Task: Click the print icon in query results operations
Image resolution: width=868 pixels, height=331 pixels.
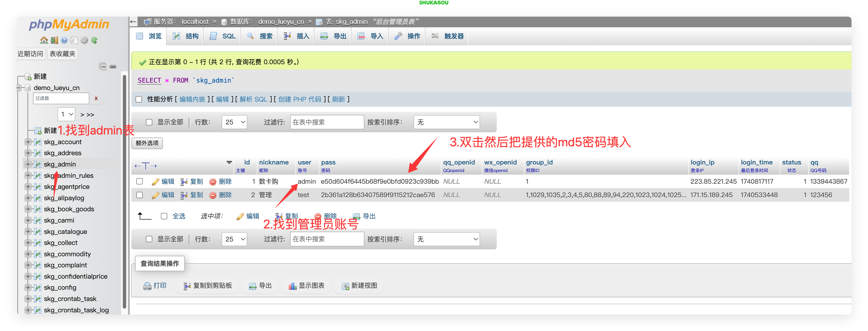Action: coord(147,286)
